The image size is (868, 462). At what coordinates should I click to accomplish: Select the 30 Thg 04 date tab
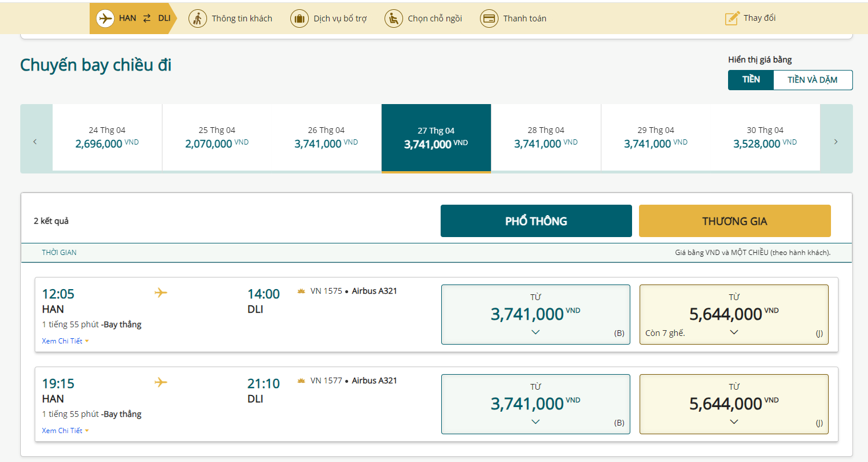(x=765, y=138)
